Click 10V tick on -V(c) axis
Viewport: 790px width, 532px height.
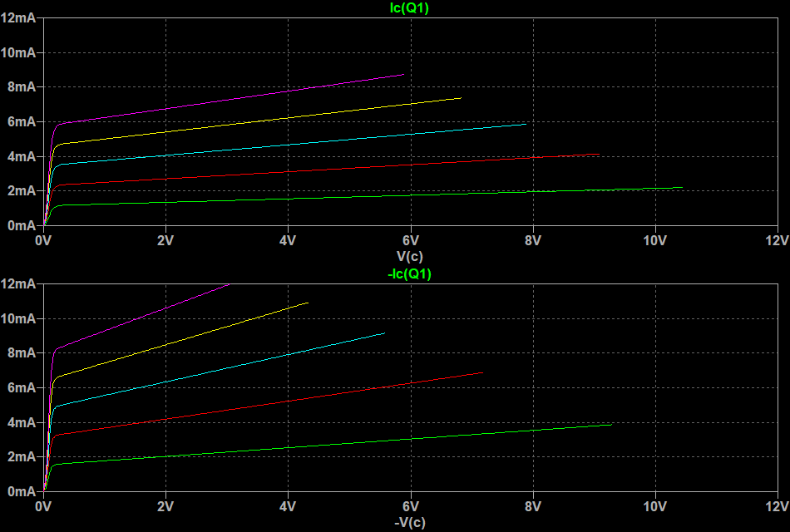click(x=655, y=507)
